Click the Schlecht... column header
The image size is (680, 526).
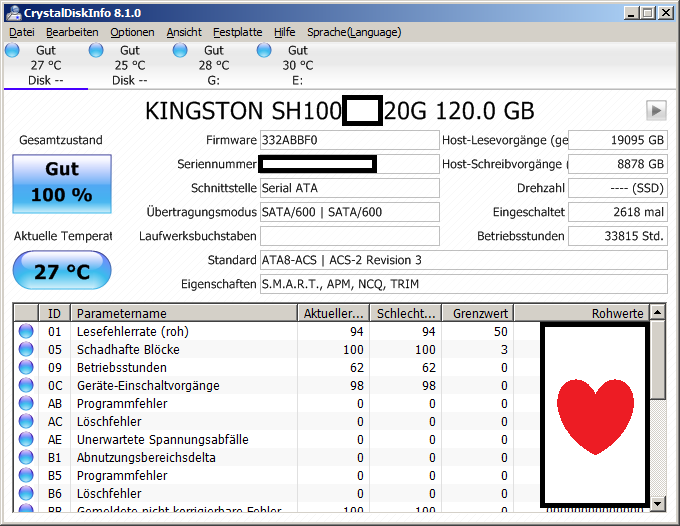point(405,313)
